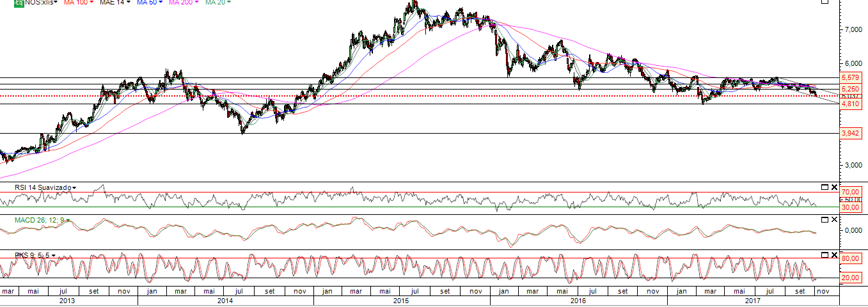Click the 7,000 price axis value
Image resolution: width=868 pixels, height=307 pixels.
(852, 29)
